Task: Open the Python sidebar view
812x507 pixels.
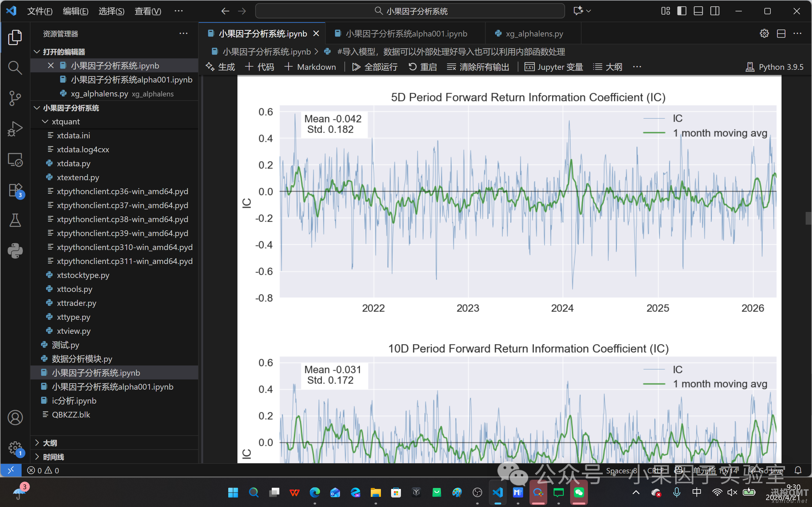Action: (15, 251)
